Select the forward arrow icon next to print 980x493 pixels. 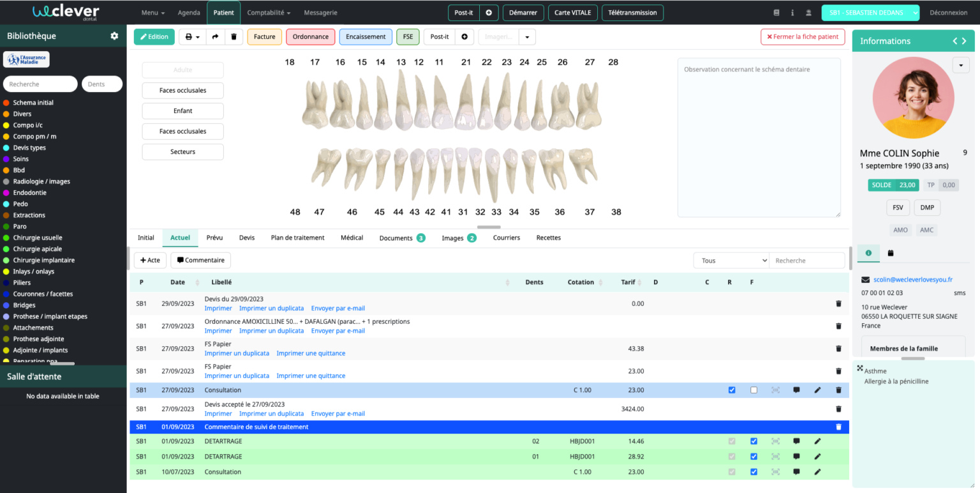215,36
